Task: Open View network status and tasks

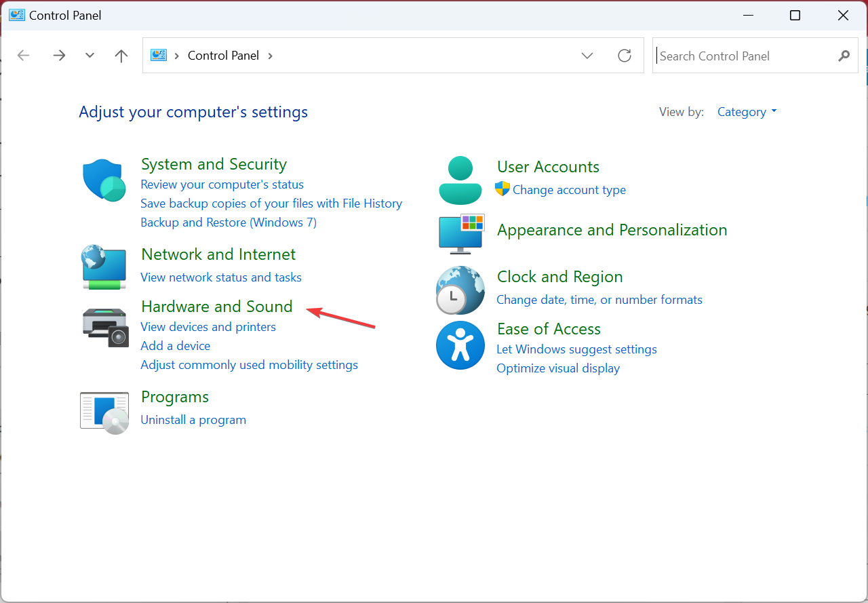Action: pos(221,277)
